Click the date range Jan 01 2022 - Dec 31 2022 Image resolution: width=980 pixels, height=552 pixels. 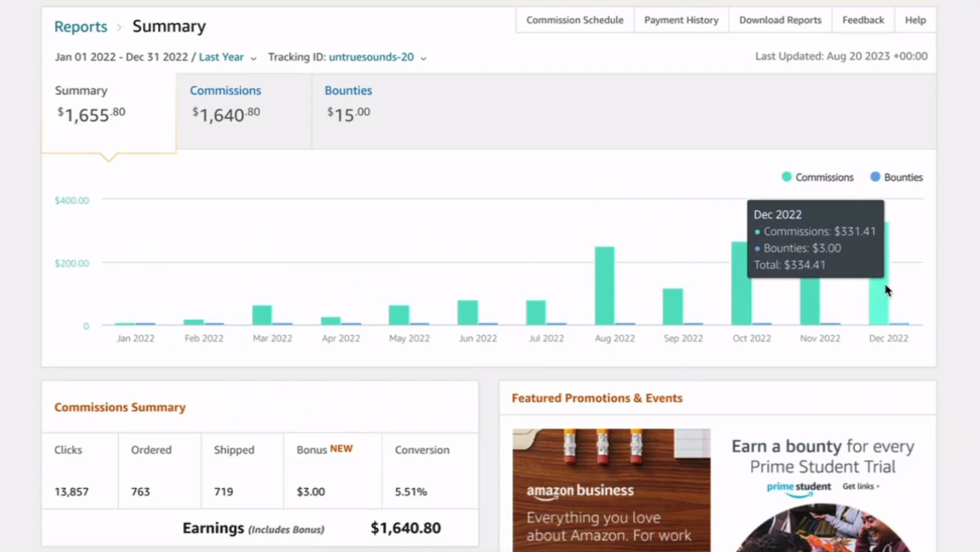[x=121, y=57]
